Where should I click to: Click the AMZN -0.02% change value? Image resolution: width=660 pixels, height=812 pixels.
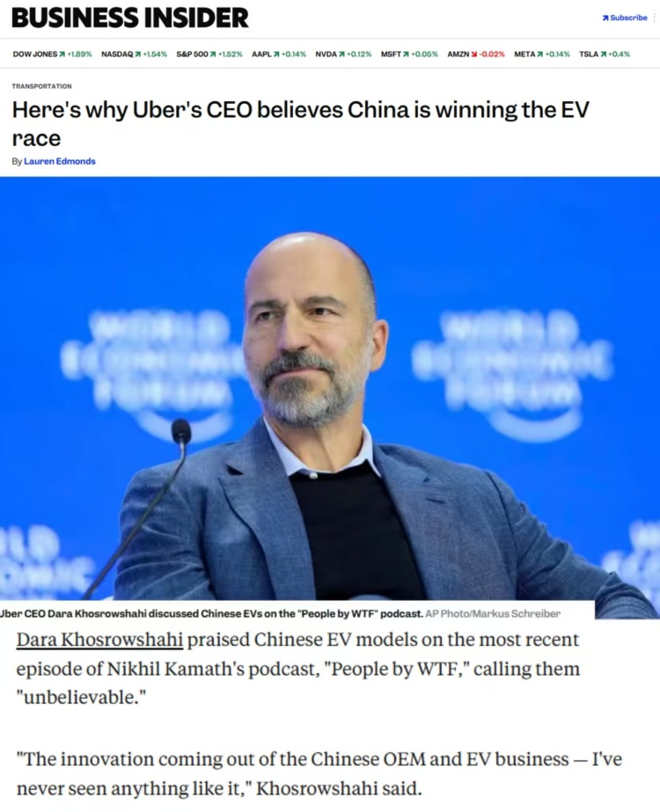493,55
